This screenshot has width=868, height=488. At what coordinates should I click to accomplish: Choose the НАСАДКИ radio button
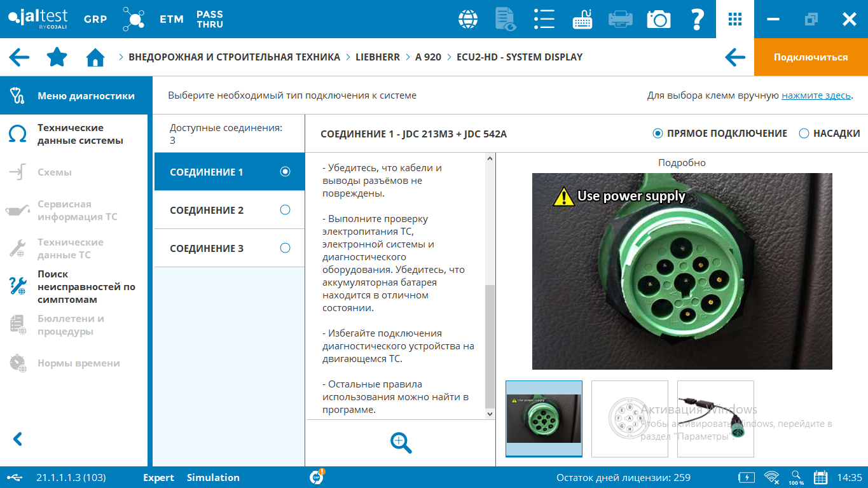point(804,134)
